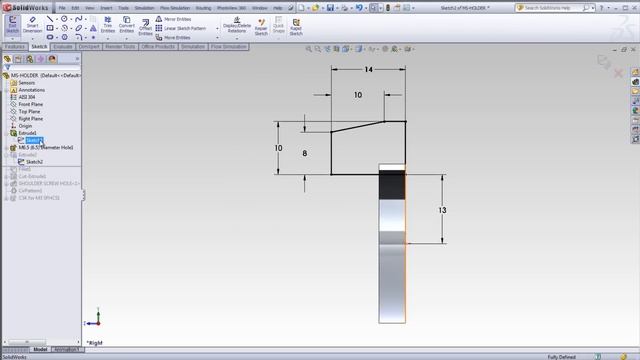
Task: Select the Polygon sketch tool
Action: click(64, 37)
